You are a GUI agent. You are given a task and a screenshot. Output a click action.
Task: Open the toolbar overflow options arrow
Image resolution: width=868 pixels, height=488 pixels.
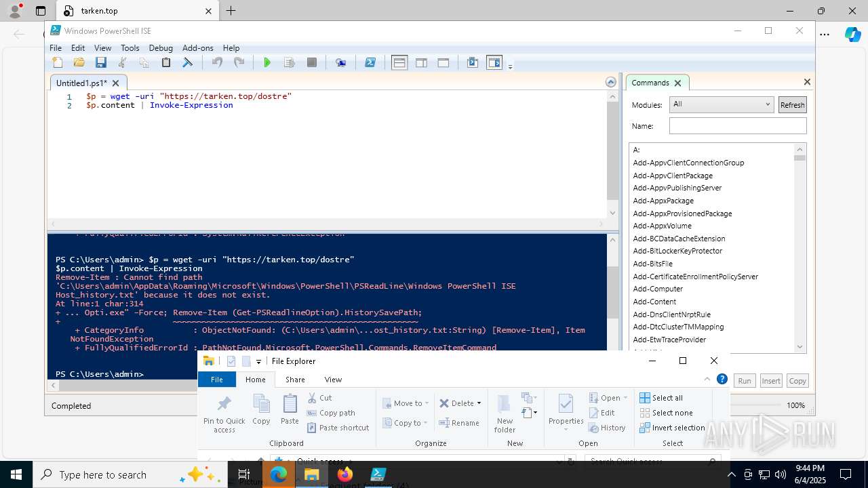[510, 66]
